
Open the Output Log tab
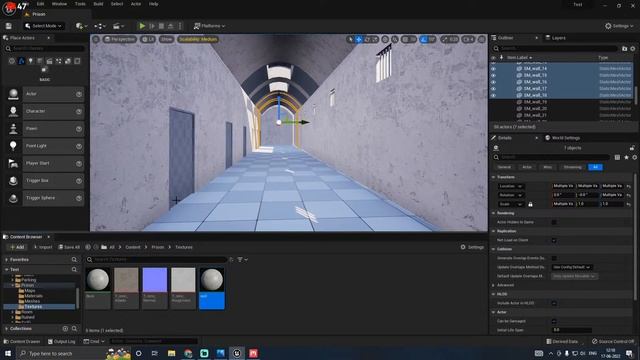62,341
